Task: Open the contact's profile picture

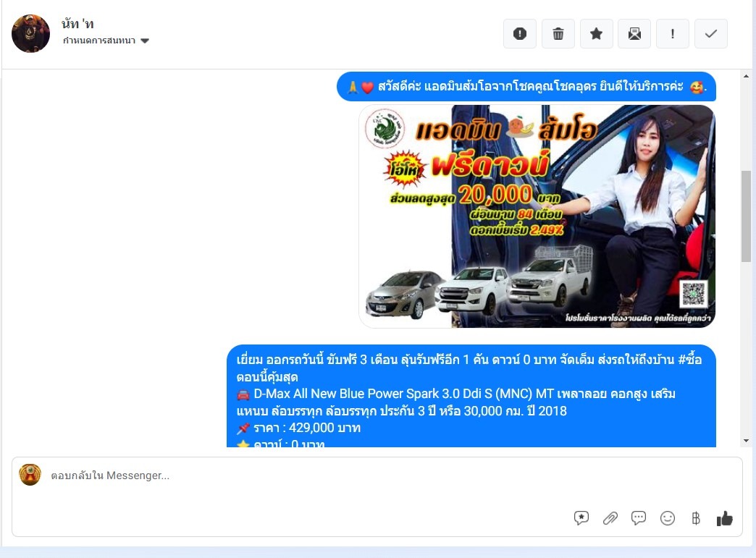Action: [31, 33]
